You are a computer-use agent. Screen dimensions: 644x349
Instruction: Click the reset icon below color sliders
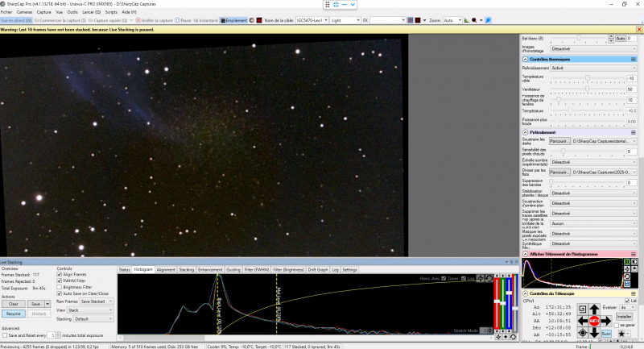point(513,337)
